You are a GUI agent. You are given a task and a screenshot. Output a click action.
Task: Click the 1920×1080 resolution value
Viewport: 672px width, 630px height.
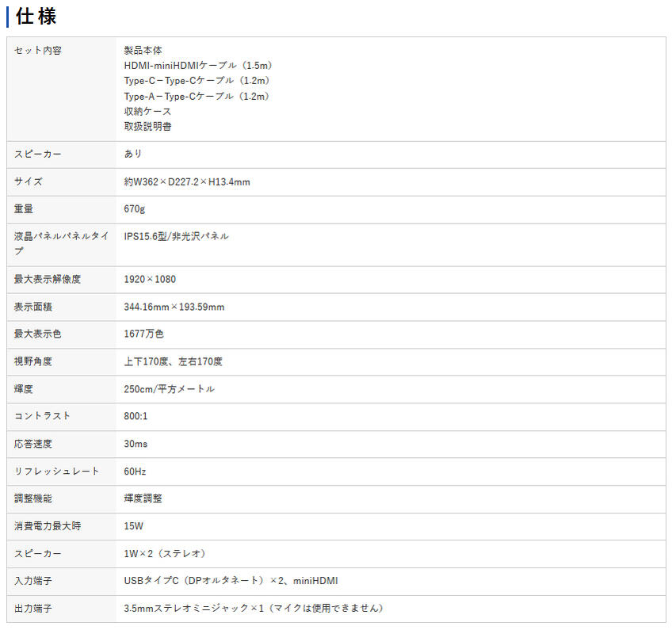(150, 279)
